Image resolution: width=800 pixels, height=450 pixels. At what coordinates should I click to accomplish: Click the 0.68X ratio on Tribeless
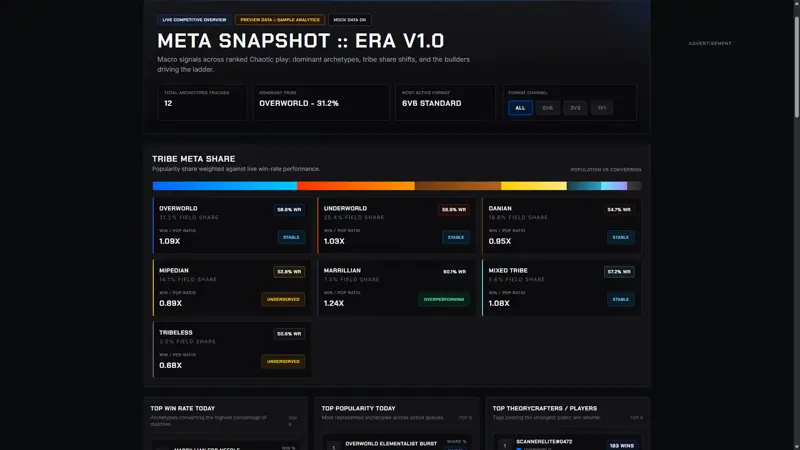tap(170, 366)
